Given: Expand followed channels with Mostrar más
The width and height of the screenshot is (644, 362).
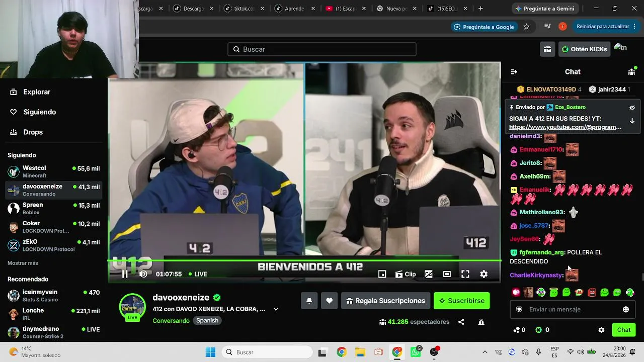Looking at the screenshot, I should click(23, 263).
